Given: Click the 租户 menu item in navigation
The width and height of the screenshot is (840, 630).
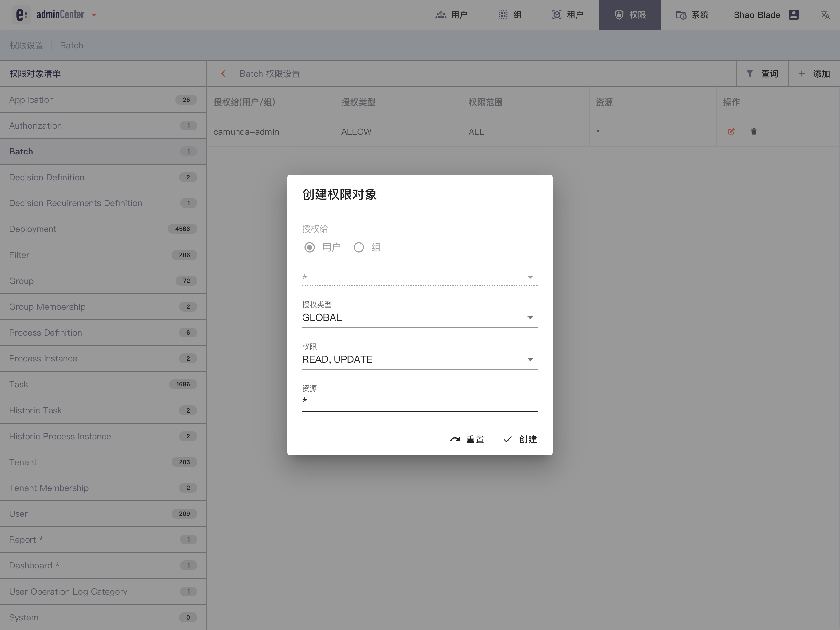Looking at the screenshot, I should pyautogui.click(x=568, y=14).
